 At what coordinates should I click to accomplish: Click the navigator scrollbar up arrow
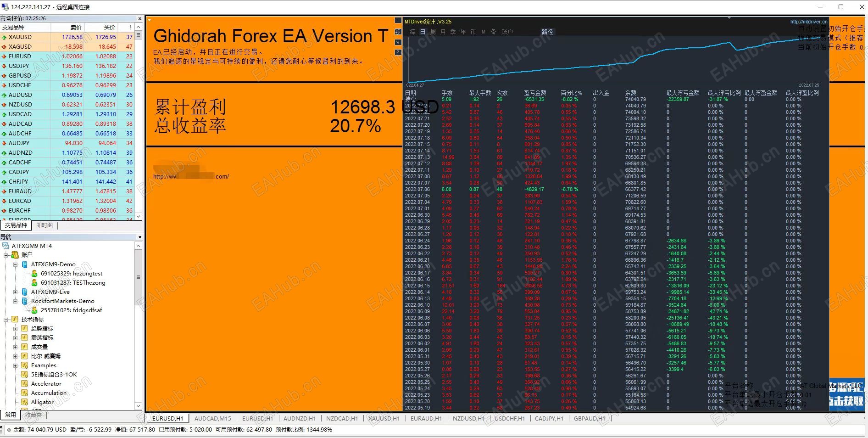click(x=139, y=246)
